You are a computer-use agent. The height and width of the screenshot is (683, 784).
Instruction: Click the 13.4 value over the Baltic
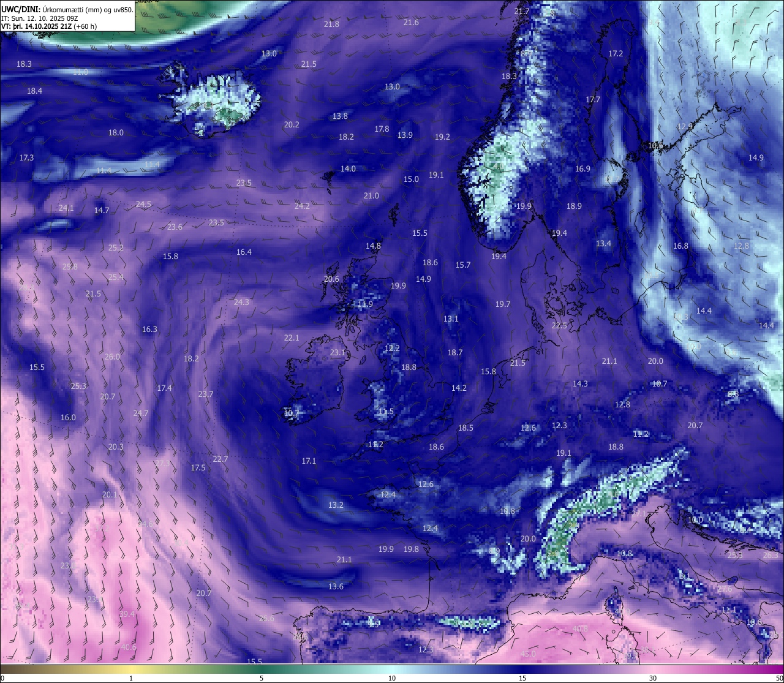(x=603, y=243)
